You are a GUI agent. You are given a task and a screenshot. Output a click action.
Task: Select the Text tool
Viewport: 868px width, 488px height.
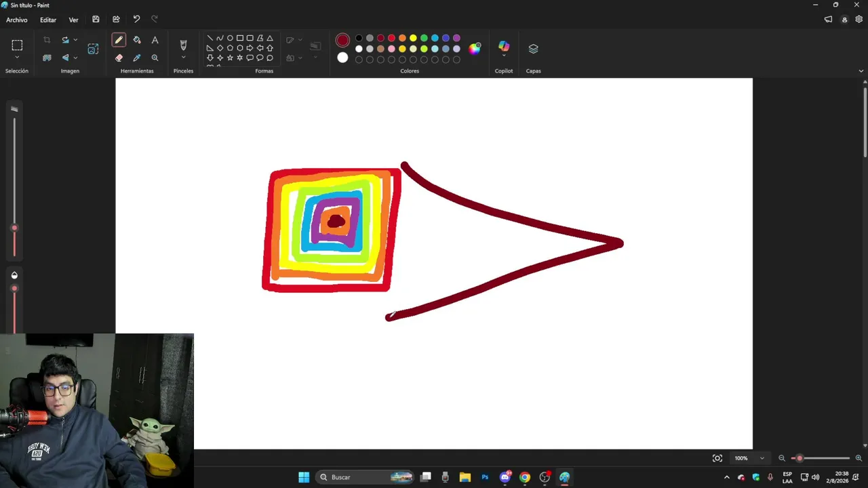tap(155, 40)
